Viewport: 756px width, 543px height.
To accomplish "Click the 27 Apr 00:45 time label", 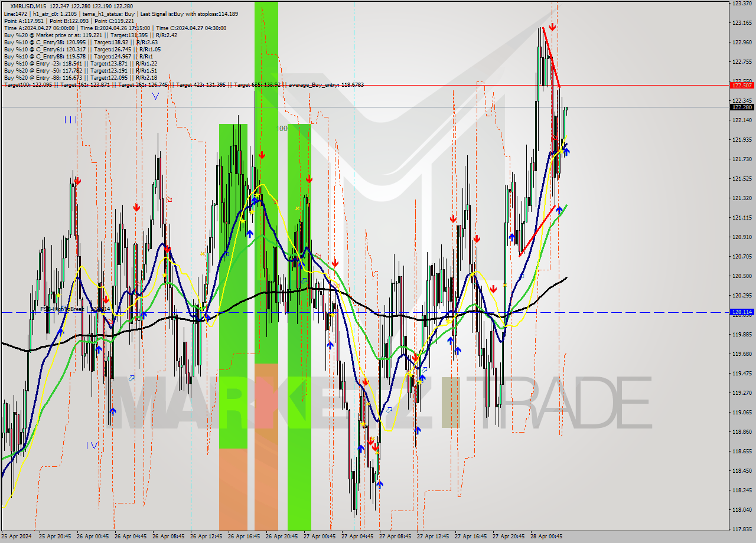I will (320, 537).
